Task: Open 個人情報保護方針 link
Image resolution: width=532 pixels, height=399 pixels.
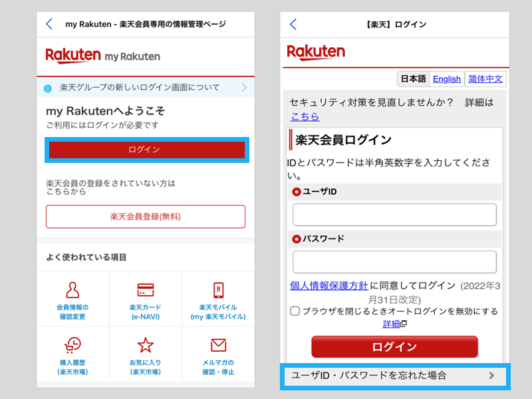Action: (329, 286)
